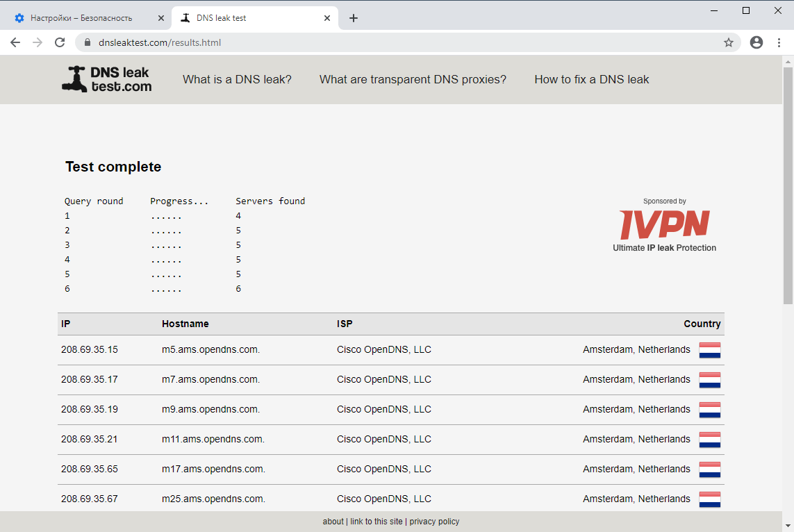This screenshot has height=532, width=794.
Task: Click 'Cisco OpenDNS, LLC' in m5 row
Action: pyautogui.click(x=384, y=350)
